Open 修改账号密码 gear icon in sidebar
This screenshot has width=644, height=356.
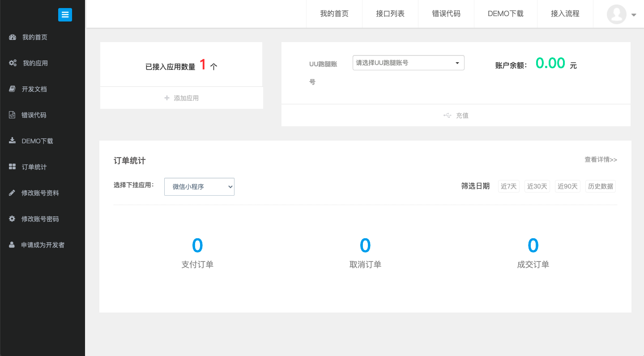pos(12,219)
